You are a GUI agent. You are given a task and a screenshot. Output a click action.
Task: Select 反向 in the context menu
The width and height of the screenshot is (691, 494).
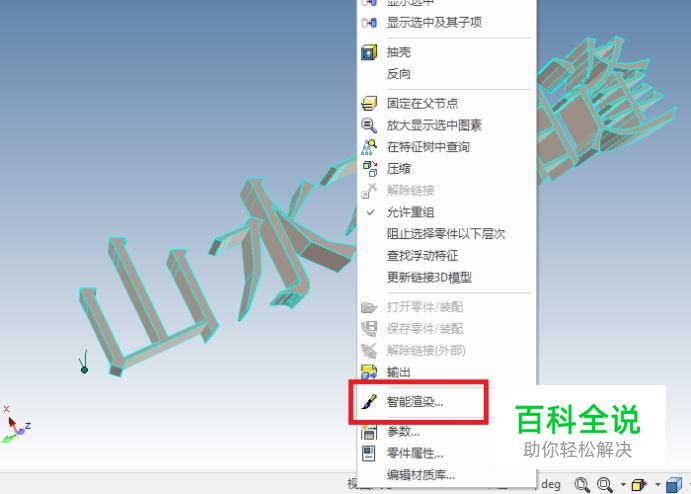click(398, 74)
